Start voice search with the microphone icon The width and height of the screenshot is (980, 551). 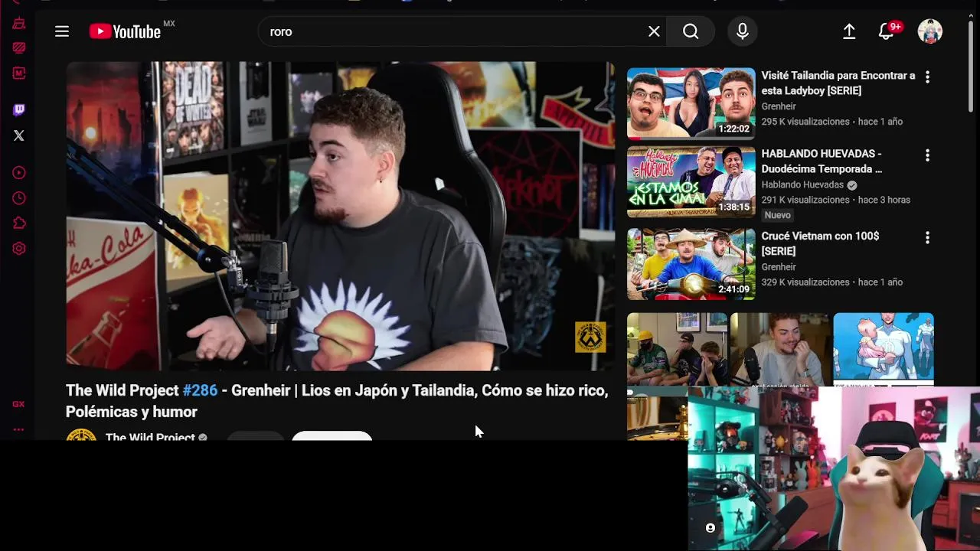(x=742, y=31)
